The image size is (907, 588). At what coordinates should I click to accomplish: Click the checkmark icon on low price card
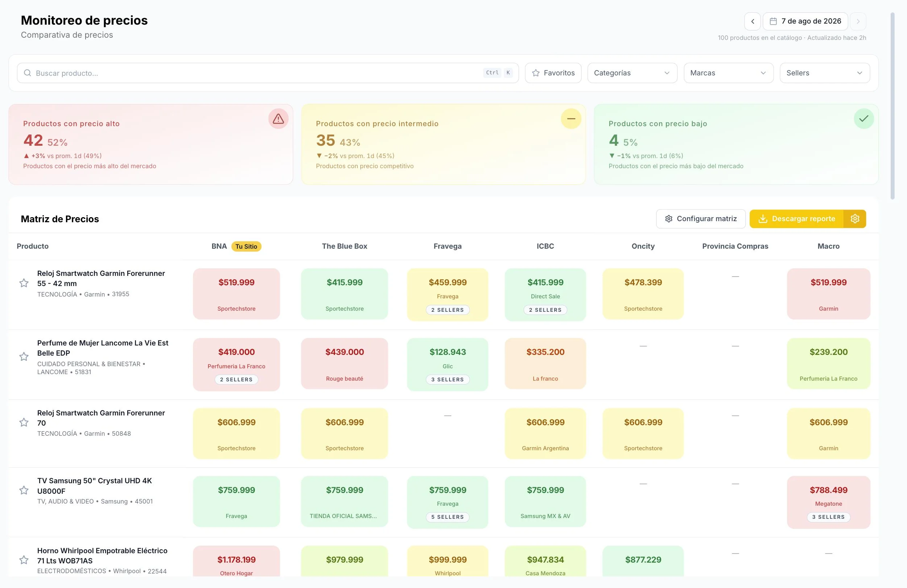863,119
